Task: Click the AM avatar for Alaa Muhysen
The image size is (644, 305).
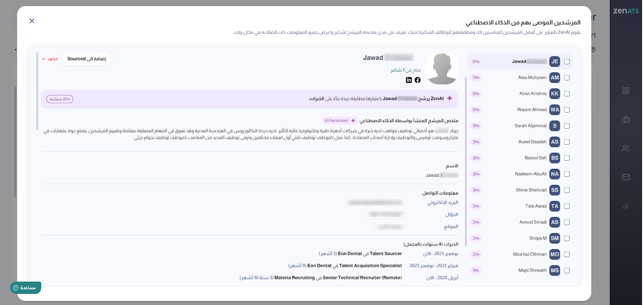Action: pos(555,78)
